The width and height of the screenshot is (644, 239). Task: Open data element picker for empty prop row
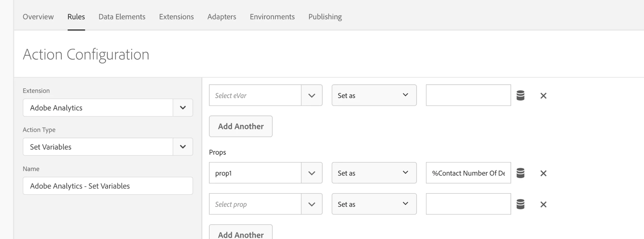pos(520,204)
